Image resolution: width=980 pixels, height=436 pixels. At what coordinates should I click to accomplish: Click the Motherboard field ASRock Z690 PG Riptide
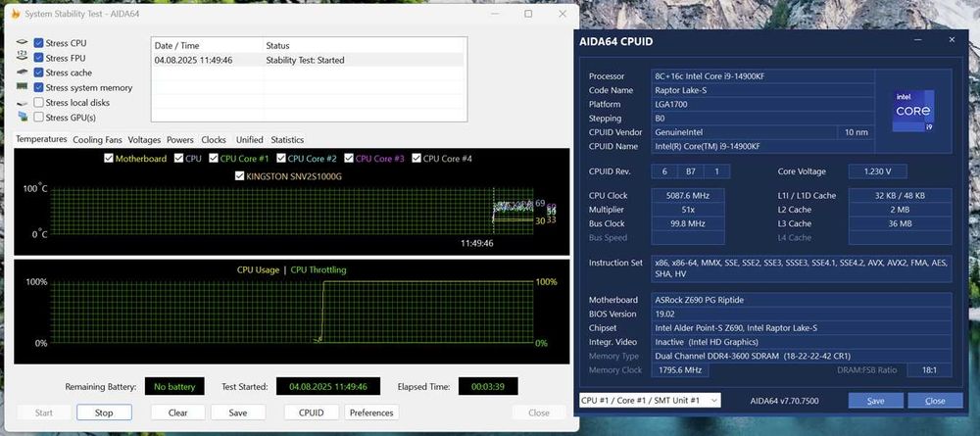802,300
